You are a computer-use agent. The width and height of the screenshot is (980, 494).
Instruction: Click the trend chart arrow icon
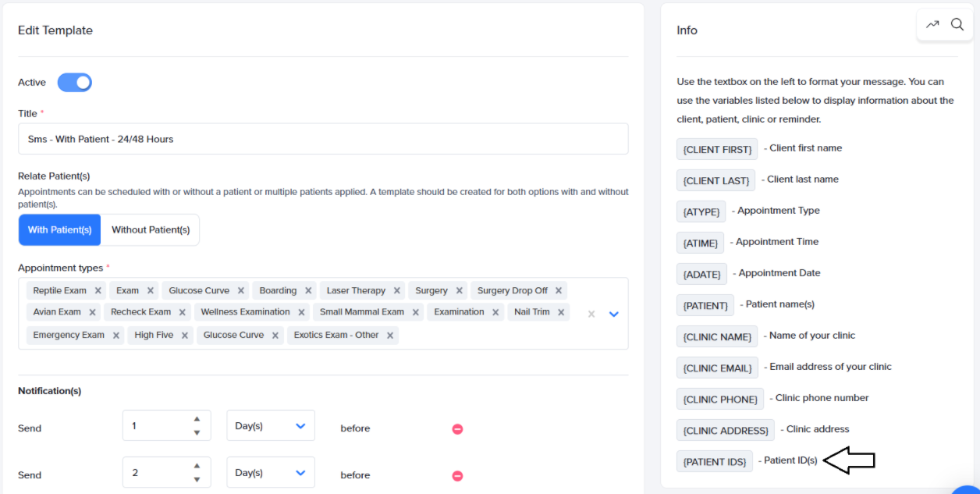tap(932, 24)
